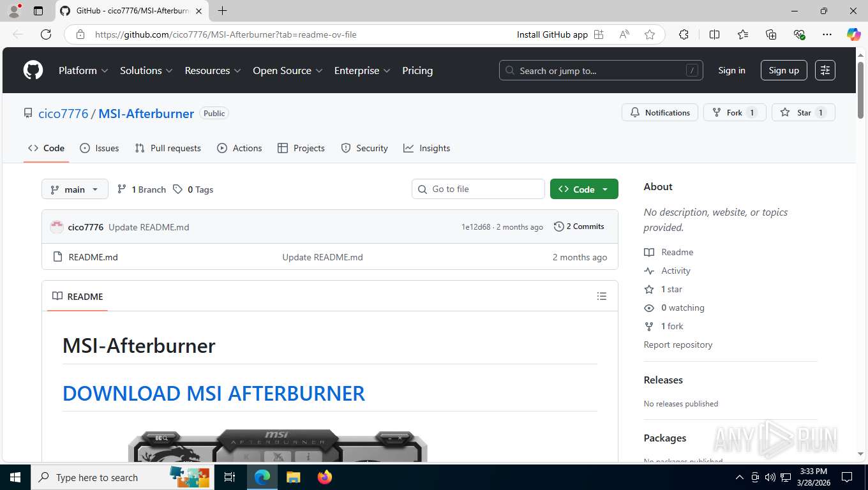Fork the repository
Screen dimensions: 868x490
(x=735, y=112)
